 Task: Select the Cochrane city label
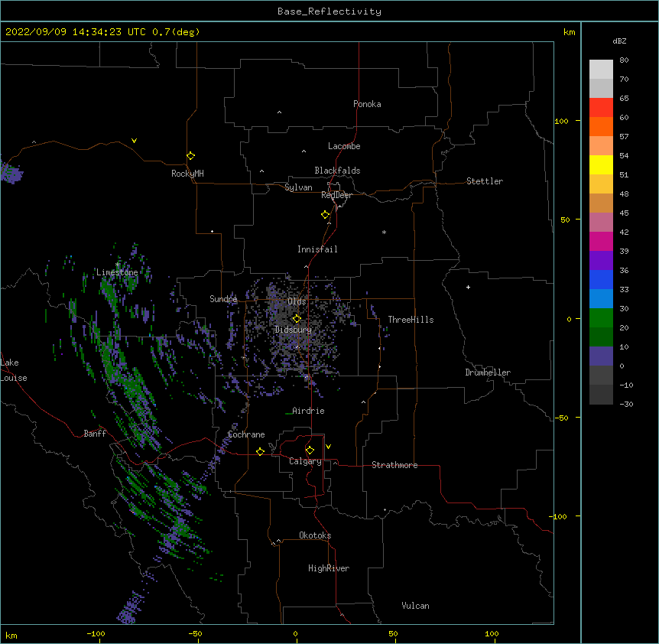click(246, 434)
